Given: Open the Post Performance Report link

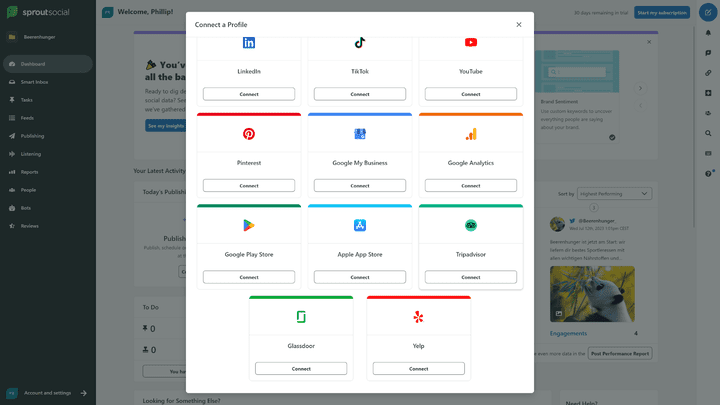Looking at the screenshot, I should 620,353.
